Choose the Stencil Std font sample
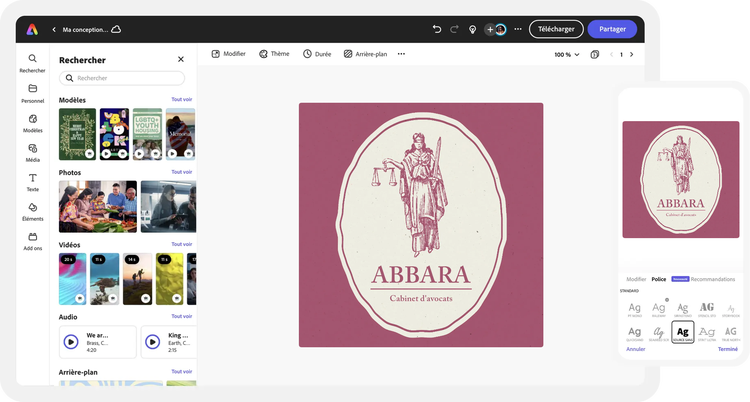Viewport: 750px width, 402px height. pos(707,309)
